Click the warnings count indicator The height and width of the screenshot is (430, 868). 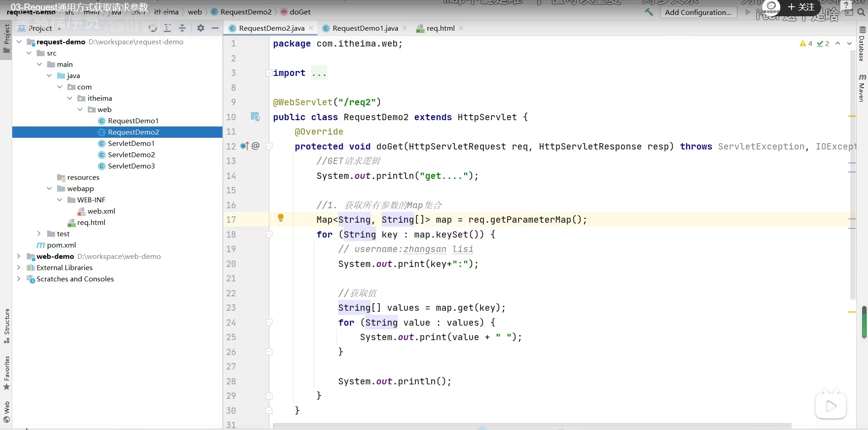click(806, 44)
